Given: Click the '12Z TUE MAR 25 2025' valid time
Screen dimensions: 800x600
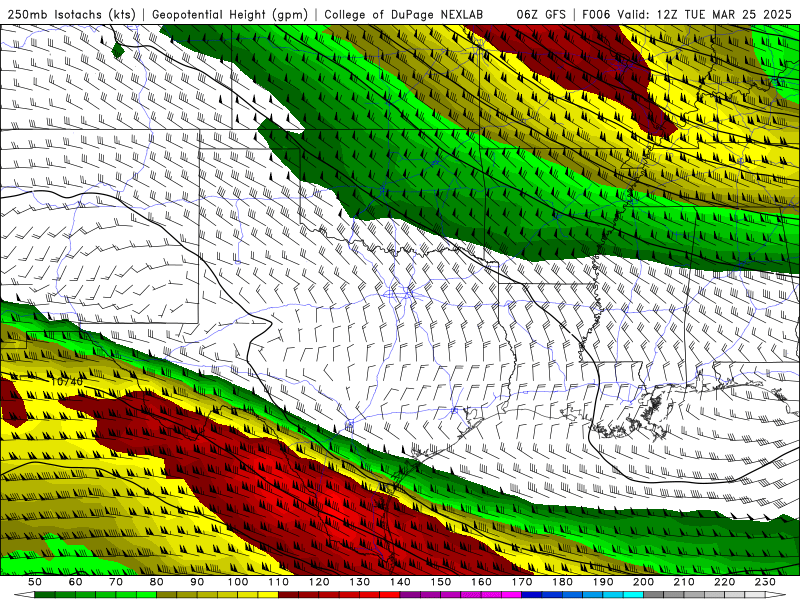Looking at the screenshot, I should point(724,15).
